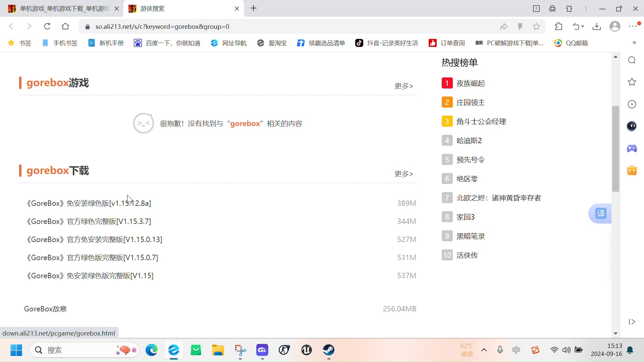Click the floating translate button
644x362 pixels.
pyautogui.click(x=600, y=213)
